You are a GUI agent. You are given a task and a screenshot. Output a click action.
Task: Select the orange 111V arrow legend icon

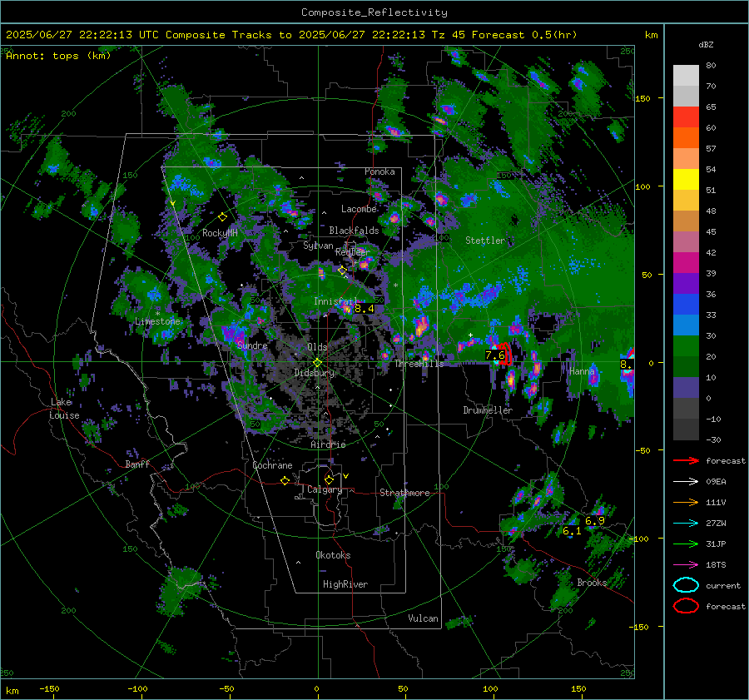pyautogui.click(x=686, y=502)
